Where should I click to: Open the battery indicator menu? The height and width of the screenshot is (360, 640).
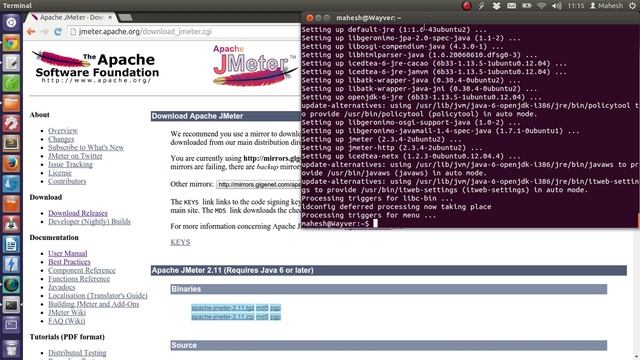527,6
